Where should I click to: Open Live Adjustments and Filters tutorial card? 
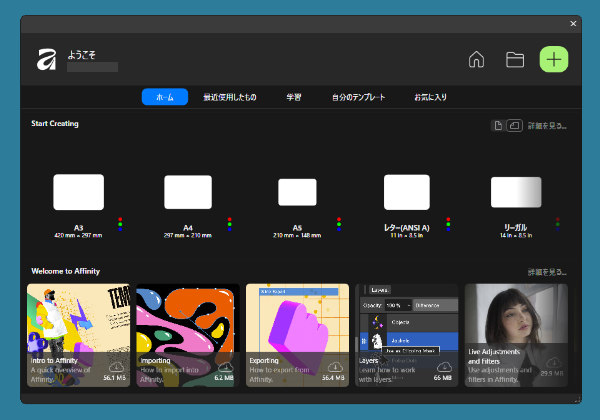(x=516, y=335)
